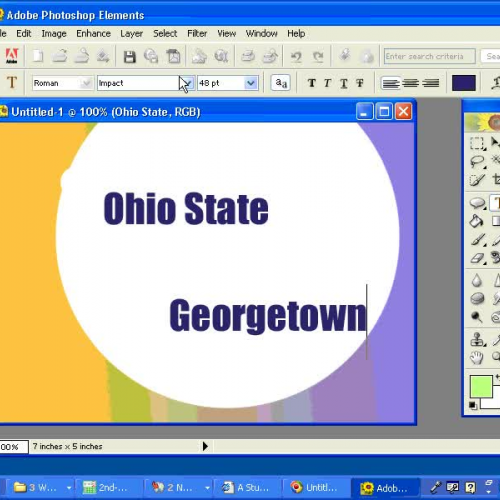Save the document with the floppy disk icon
This screenshot has height=500, width=500.
coord(130,57)
